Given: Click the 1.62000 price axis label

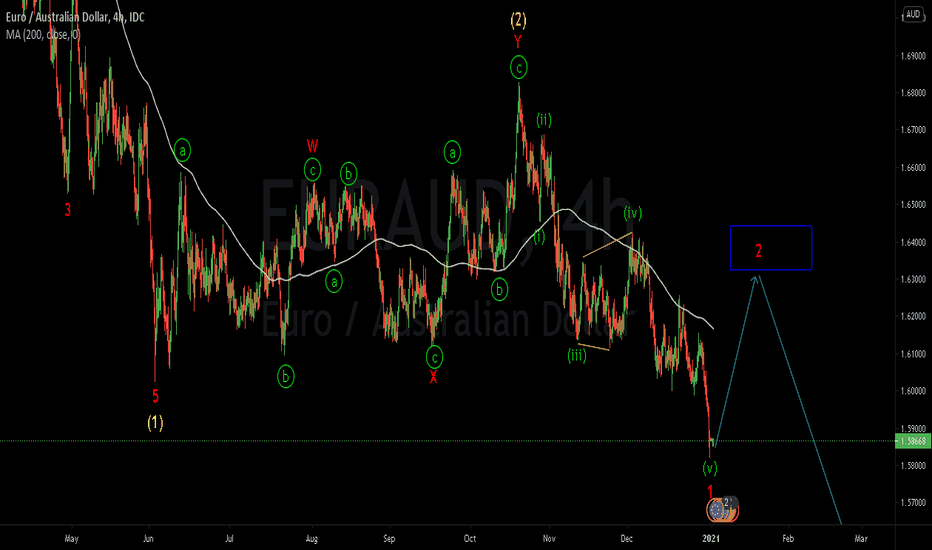Looking at the screenshot, I should click(913, 316).
